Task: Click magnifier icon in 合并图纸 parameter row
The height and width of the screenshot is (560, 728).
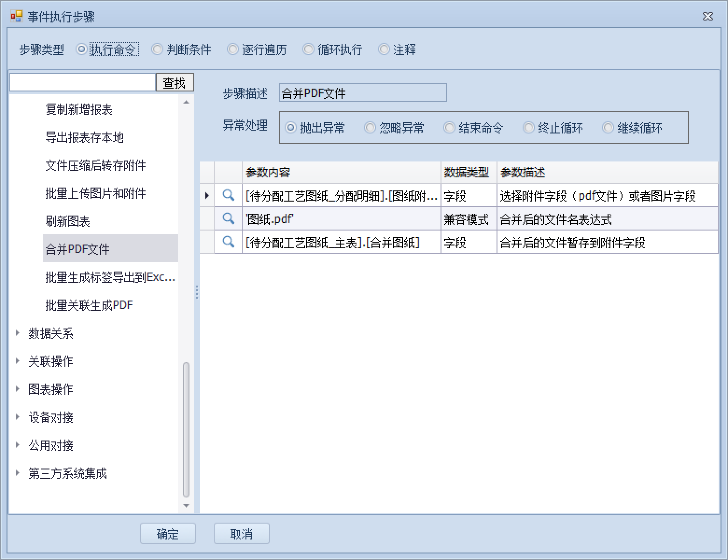Action: point(228,242)
